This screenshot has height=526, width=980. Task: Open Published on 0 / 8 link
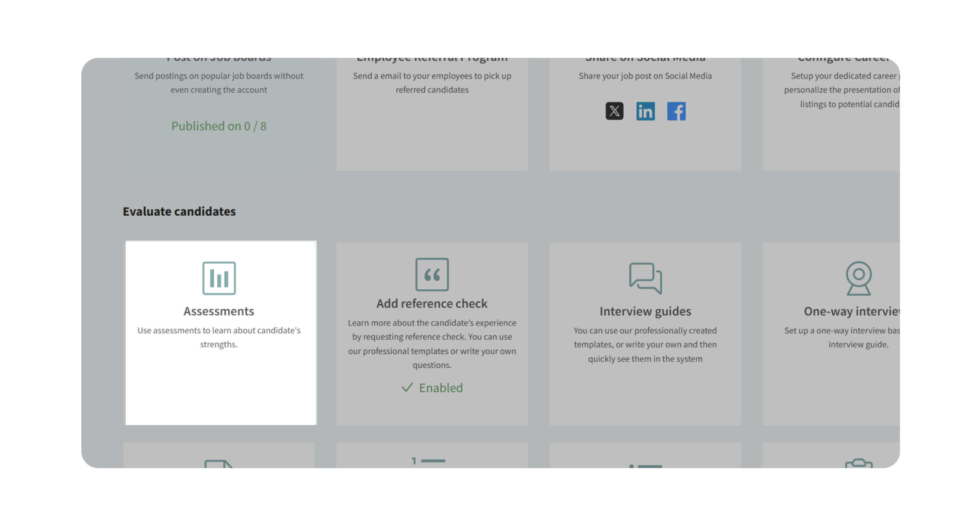(219, 126)
